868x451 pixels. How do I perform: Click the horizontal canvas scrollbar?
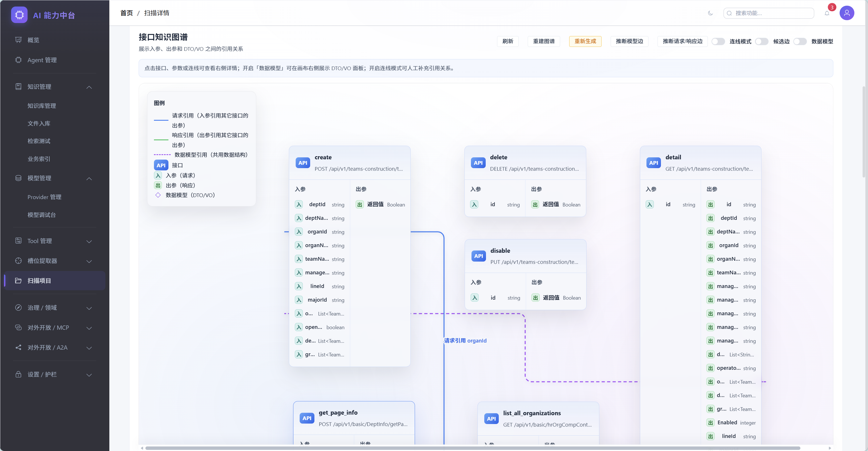(472, 448)
